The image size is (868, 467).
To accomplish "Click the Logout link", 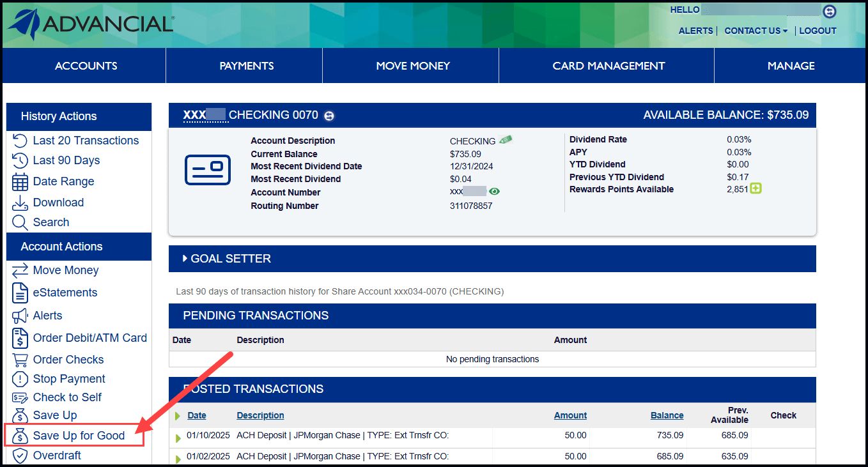I will (818, 31).
